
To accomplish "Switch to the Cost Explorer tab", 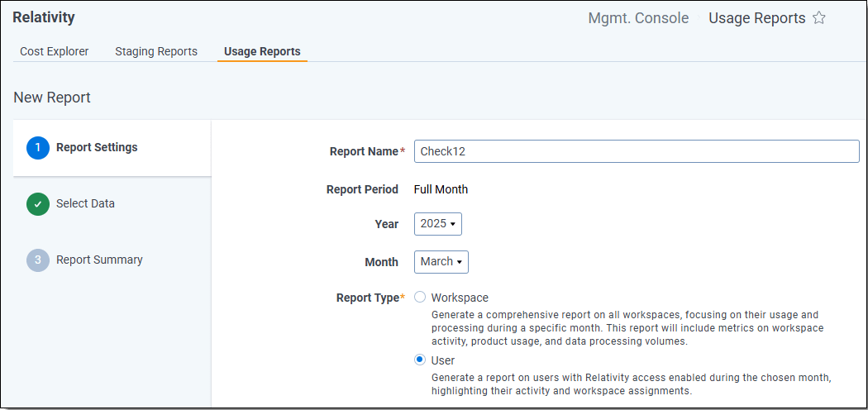I will click(55, 51).
